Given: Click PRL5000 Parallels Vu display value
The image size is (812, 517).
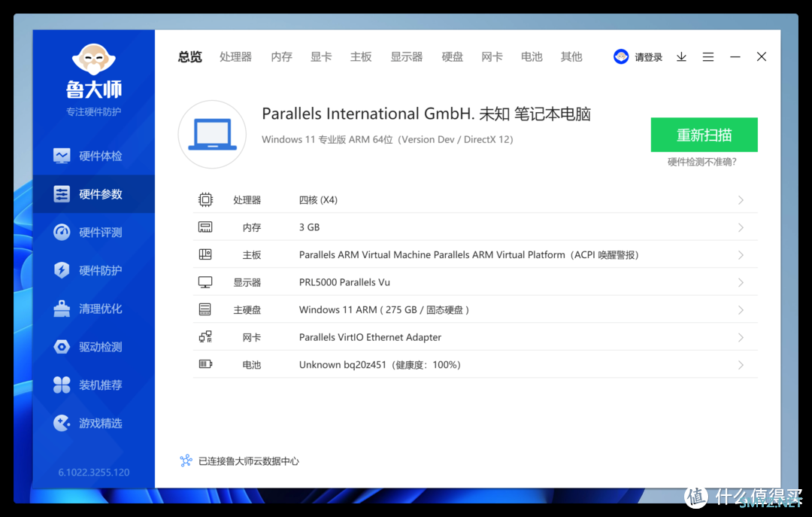Looking at the screenshot, I should [344, 283].
